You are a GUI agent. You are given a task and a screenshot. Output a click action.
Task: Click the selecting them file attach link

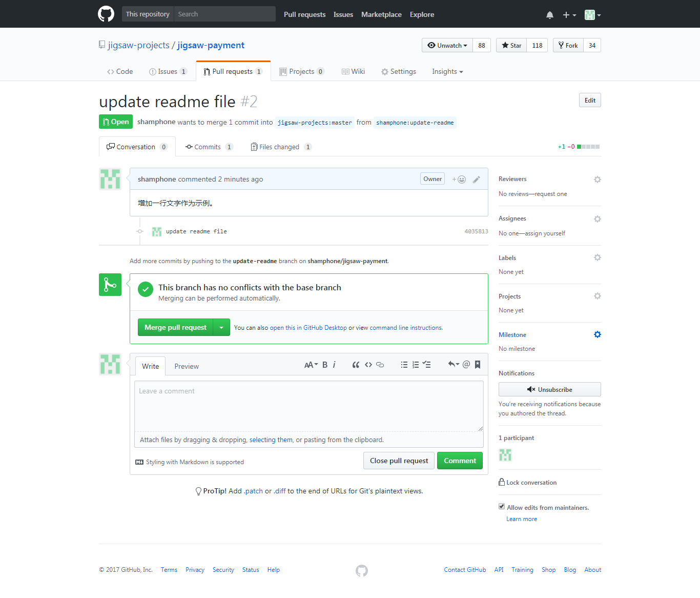pyautogui.click(x=271, y=440)
